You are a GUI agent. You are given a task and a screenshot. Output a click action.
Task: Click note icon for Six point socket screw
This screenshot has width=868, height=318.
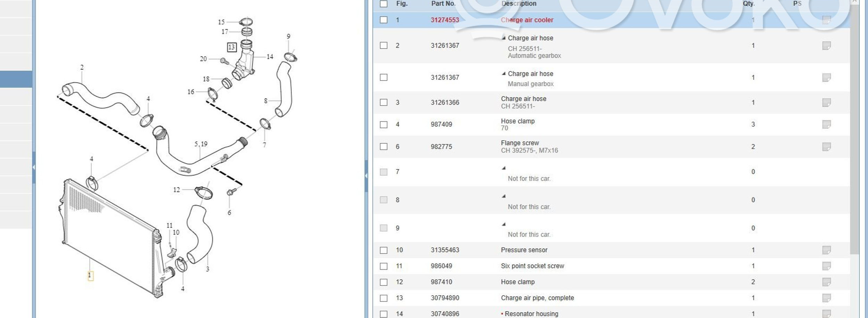[x=826, y=266]
